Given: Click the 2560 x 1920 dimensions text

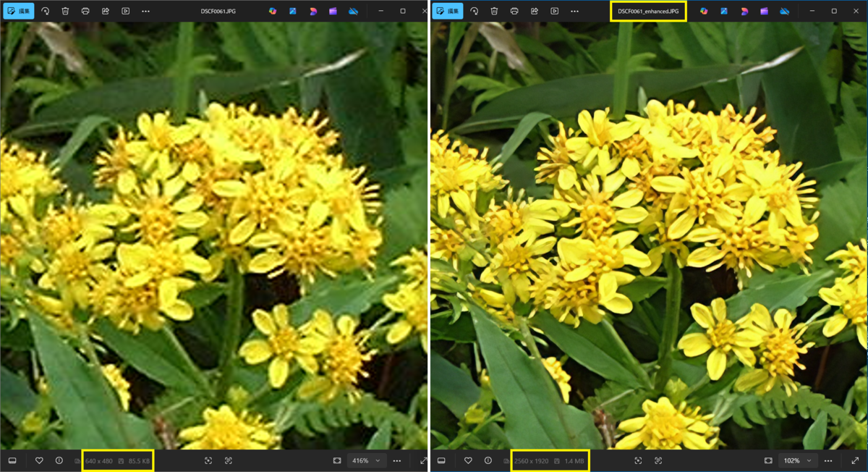Looking at the screenshot, I should click(x=531, y=461).
